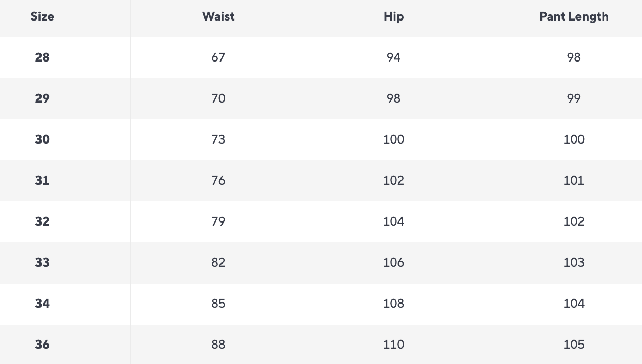The width and height of the screenshot is (642, 364).
Task: Click waist value 88 for size 36
Action: tap(218, 345)
